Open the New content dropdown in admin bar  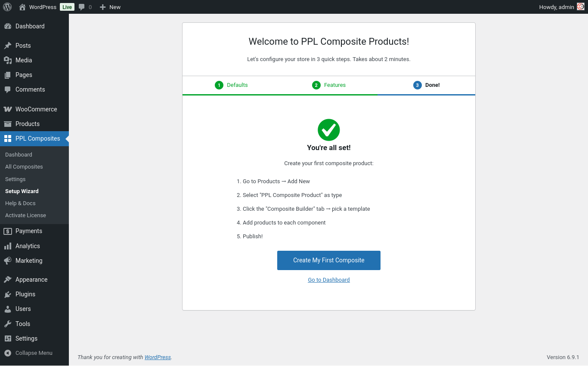pos(110,7)
